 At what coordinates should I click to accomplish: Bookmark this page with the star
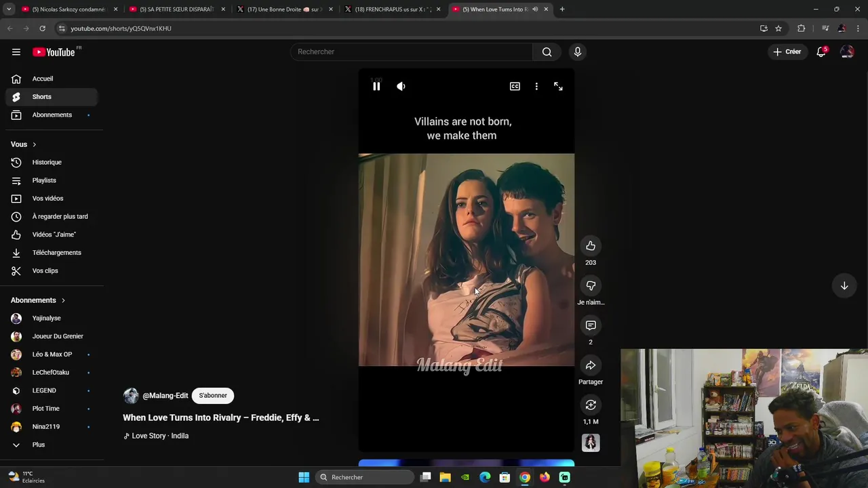point(778,28)
